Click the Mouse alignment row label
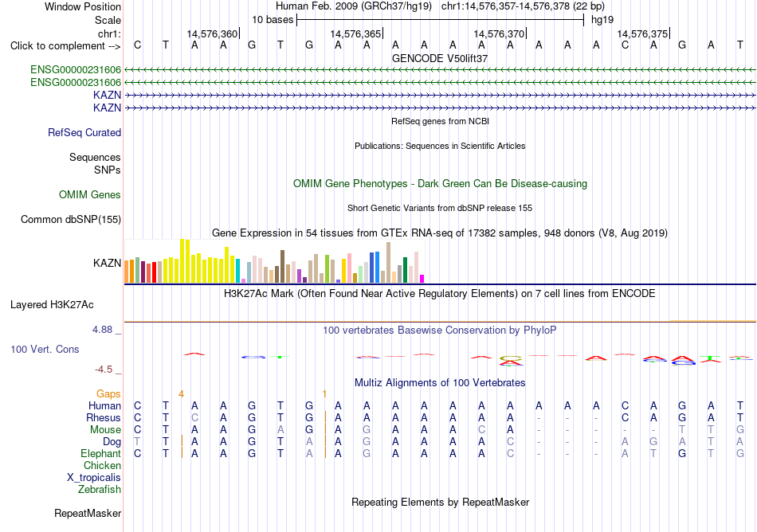Image resolution: width=757 pixels, height=532 pixels. pyautogui.click(x=106, y=430)
